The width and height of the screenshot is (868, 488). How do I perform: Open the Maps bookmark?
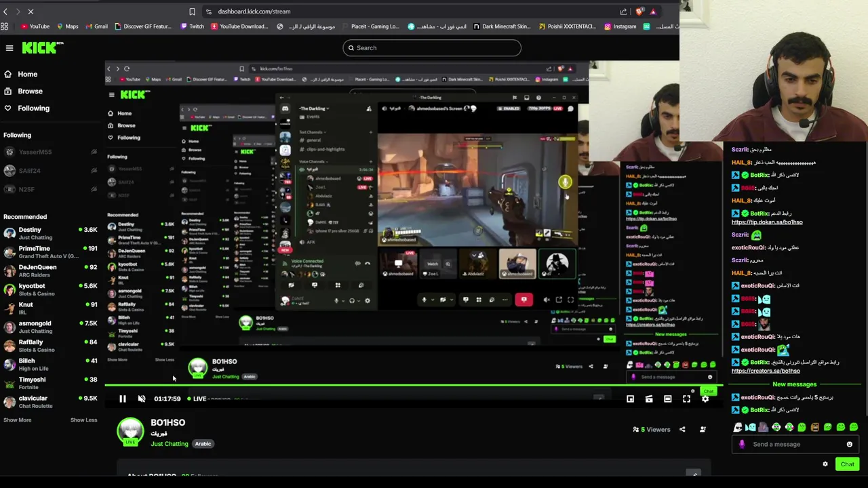coord(67,26)
